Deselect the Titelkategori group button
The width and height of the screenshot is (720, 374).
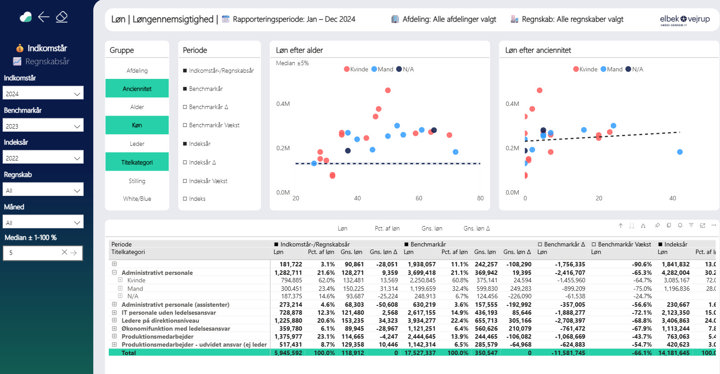(x=137, y=162)
